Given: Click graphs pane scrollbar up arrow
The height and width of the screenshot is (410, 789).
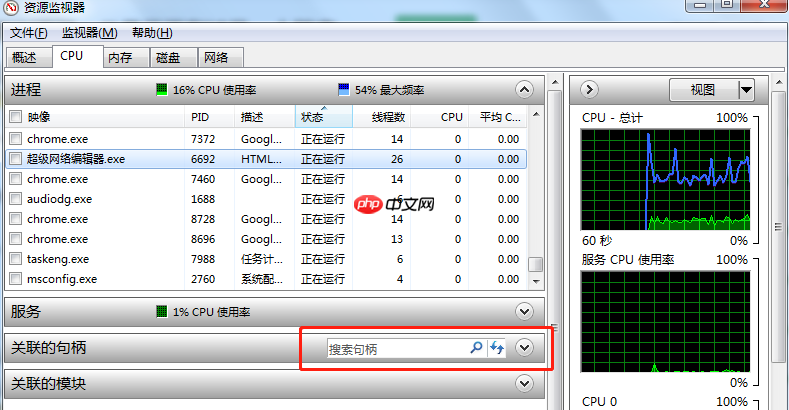Looking at the screenshot, I should pyautogui.click(x=779, y=82).
